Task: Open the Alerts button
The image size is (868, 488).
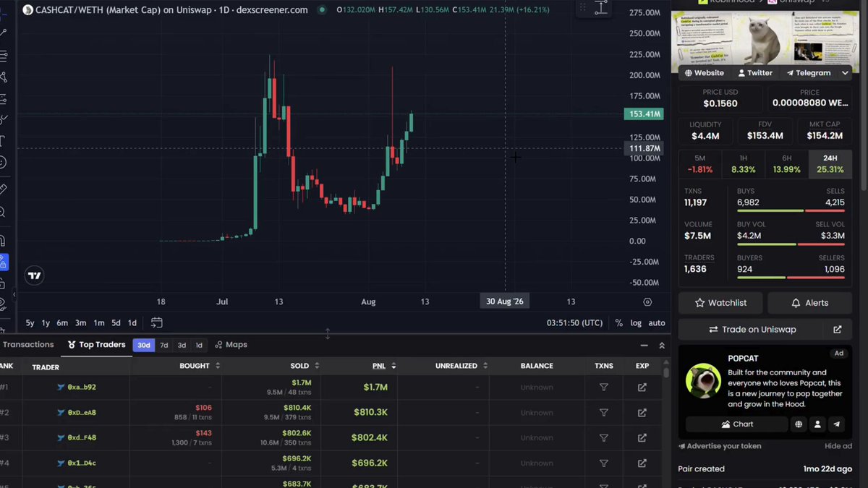Action: [x=810, y=303]
